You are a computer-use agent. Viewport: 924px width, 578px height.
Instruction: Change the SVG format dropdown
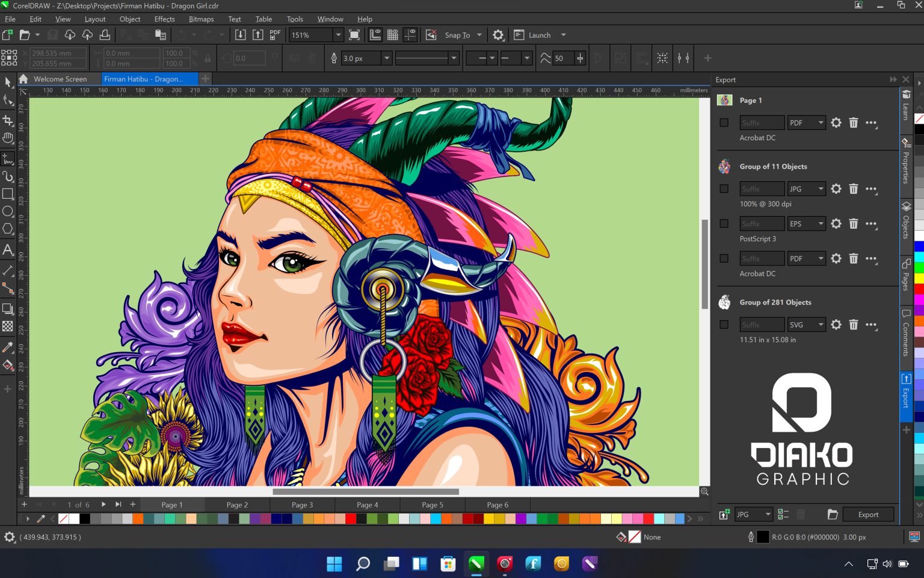pos(807,325)
